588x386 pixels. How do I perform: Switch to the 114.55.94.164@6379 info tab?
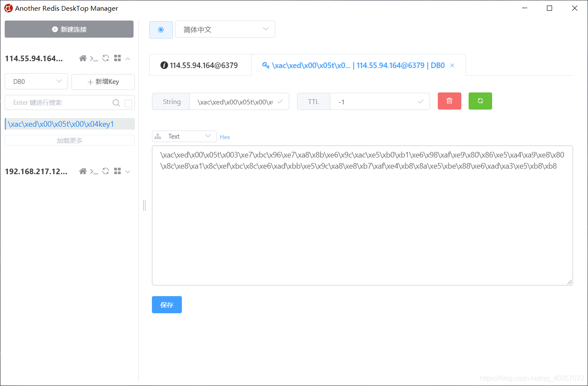[200, 65]
